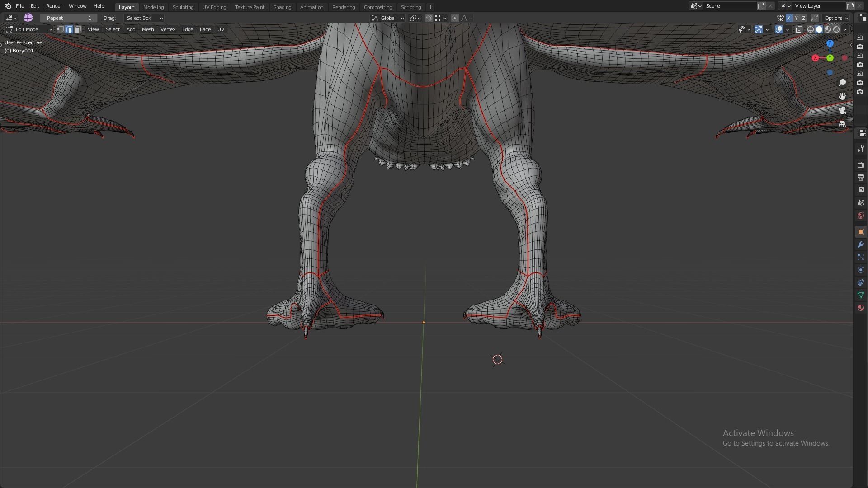
Task: Open the File menu
Action: [20, 6]
